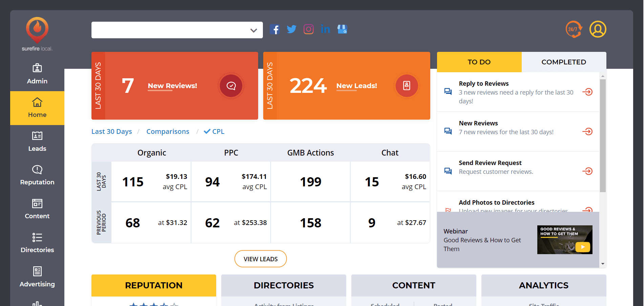This screenshot has width=644, height=306.
Task: Click the VIEW LEADS button
Action: point(261,259)
